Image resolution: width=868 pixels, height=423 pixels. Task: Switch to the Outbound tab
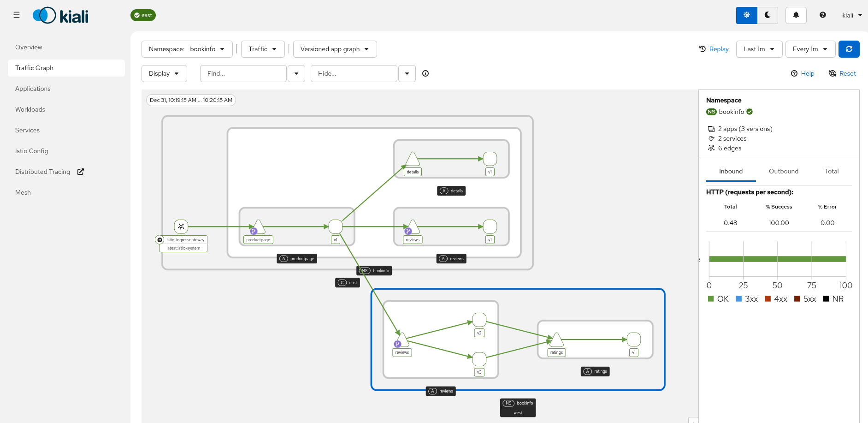pos(783,171)
